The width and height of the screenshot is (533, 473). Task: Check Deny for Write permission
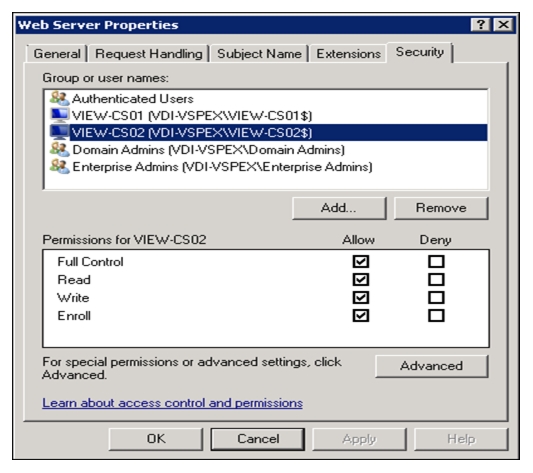coord(436,298)
